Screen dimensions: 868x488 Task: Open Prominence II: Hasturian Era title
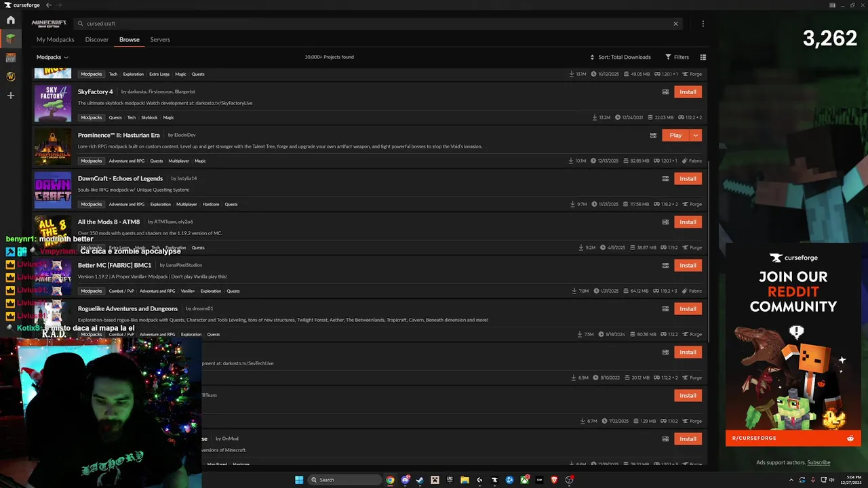coord(119,135)
